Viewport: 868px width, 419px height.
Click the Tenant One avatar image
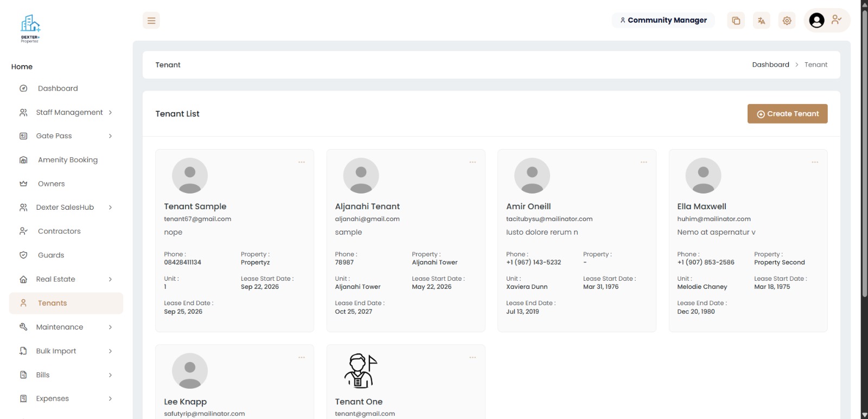click(x=361, y=371)
